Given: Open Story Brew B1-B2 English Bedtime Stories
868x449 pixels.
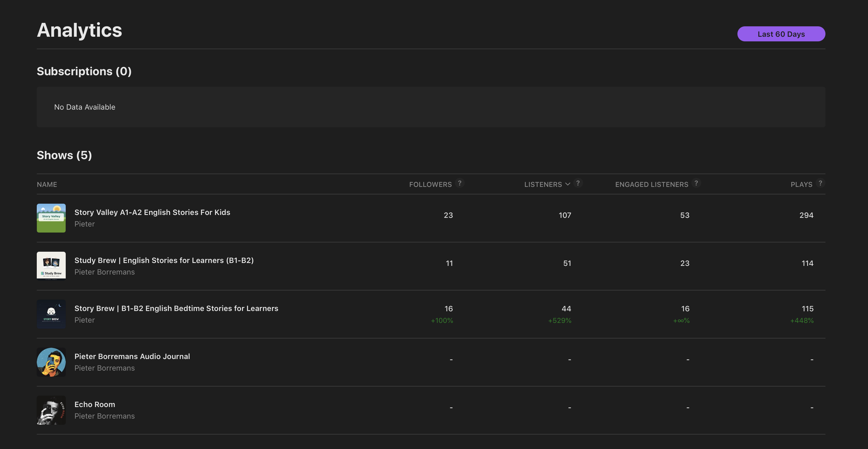Looking at the screenshot, I should pyautogui.click(x=176, y=308).
